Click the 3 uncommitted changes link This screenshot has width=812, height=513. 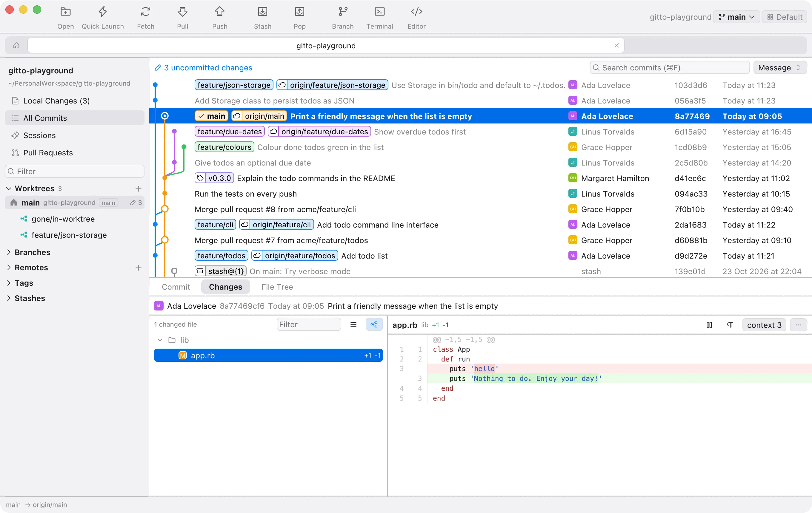pos(203,68)
